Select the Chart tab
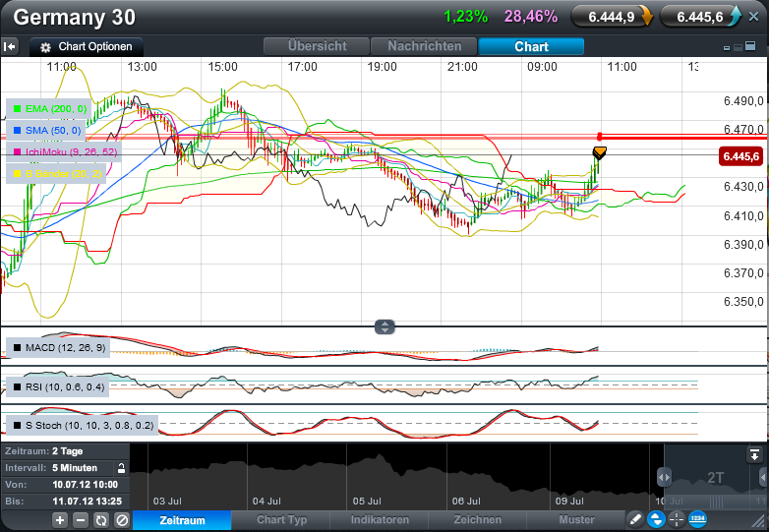Image resolution: width=769 pixels, height=532 pixels. coord(531,46)
